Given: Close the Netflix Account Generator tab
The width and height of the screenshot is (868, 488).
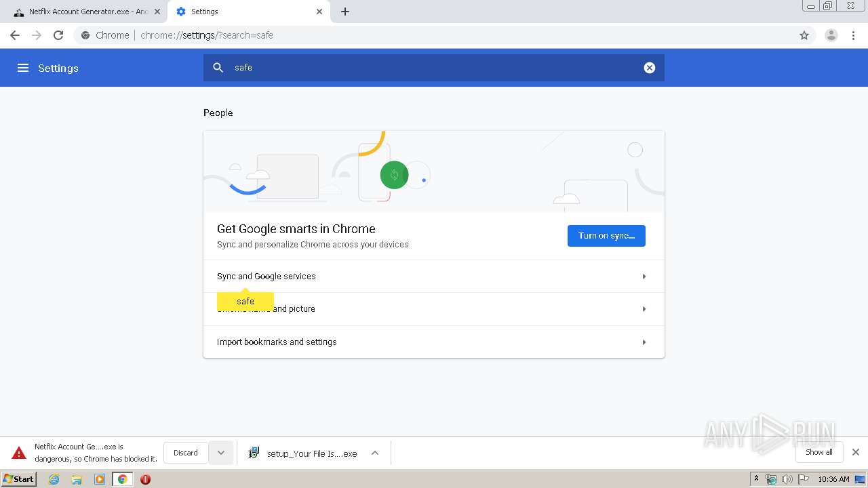Looking at the screenshot, I should [x=157, y=12].
